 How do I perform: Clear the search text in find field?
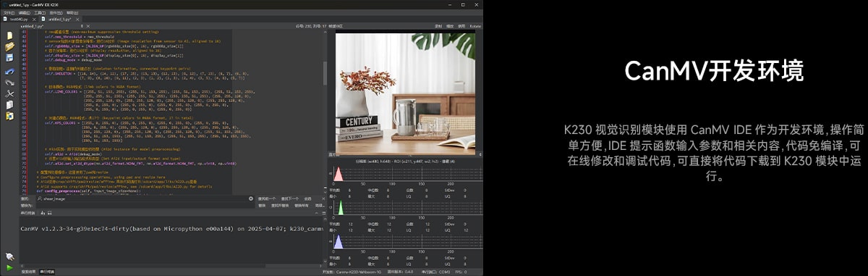(x=252, y=198)
